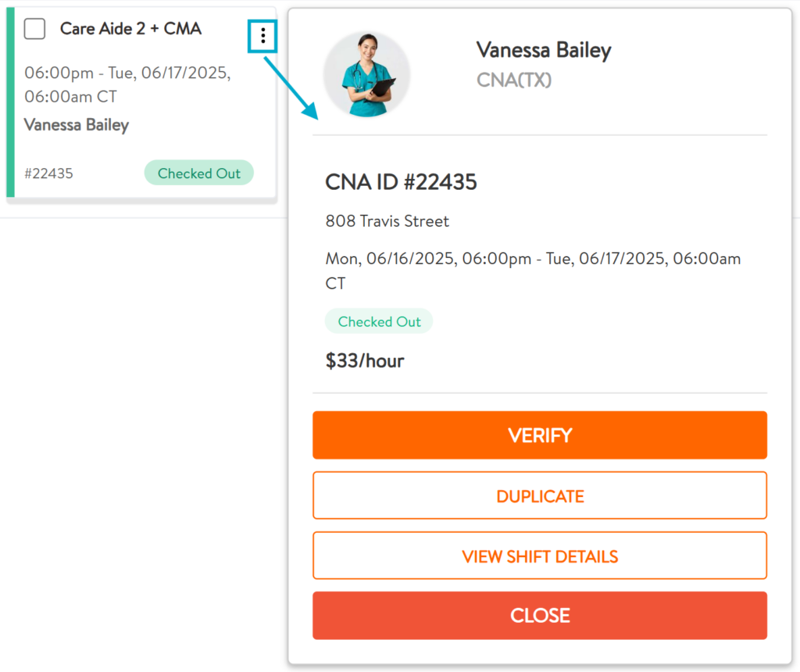The width and height of the screenshot is (800, 672).
Task: Open the three-dot menu on shift card
Action: (262, 36)
